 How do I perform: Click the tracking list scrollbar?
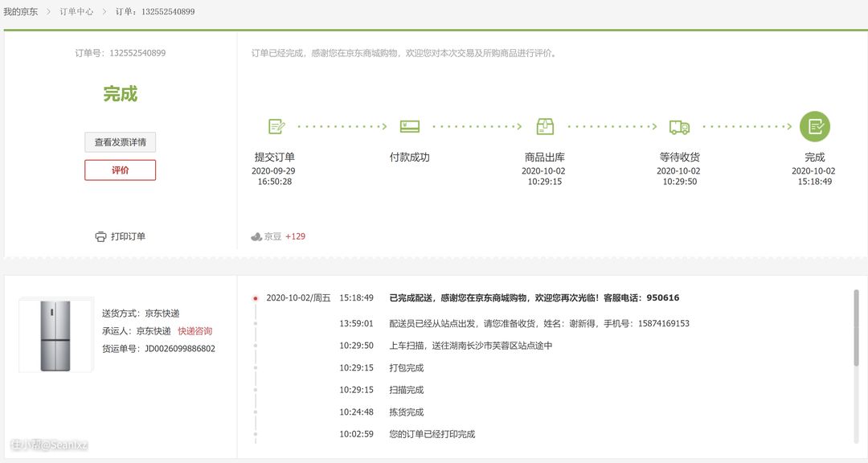[x=856, y=327]
